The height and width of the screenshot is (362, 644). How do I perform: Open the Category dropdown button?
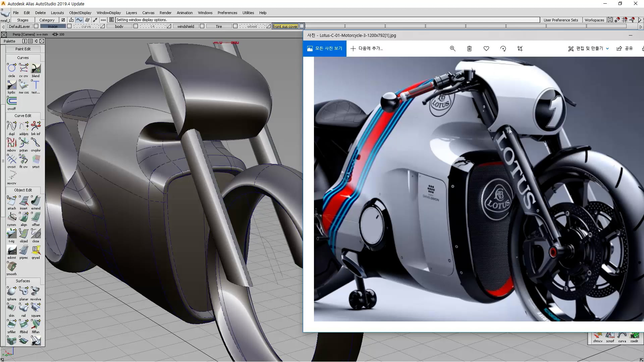tap(47, 20)
